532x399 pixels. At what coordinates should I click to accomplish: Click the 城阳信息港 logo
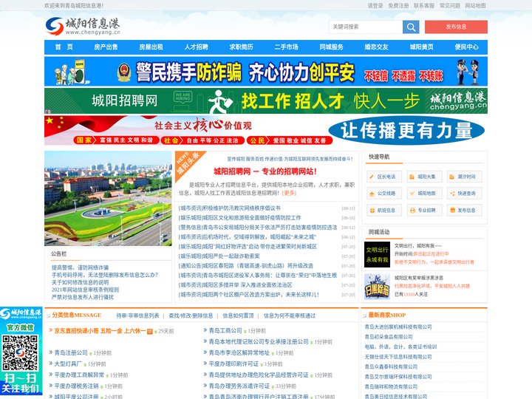point(83,26)
